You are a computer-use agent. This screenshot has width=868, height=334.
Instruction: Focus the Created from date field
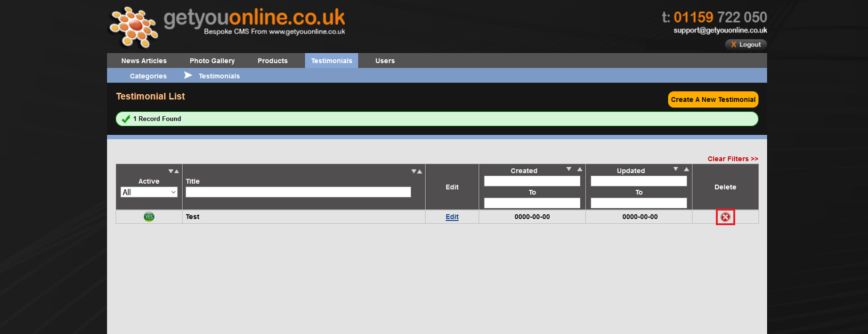(x=532, y=181)
